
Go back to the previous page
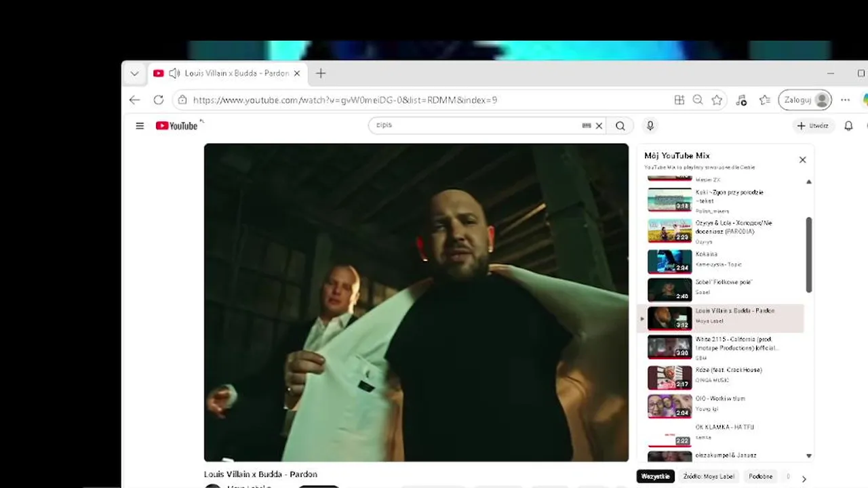pos(134,100)
